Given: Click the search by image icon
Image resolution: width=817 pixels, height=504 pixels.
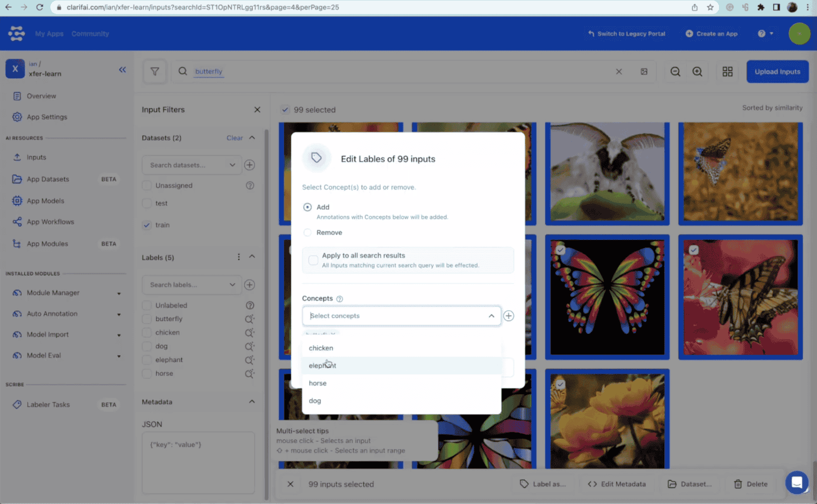Looking at the screenshot, I should (644, 72).
